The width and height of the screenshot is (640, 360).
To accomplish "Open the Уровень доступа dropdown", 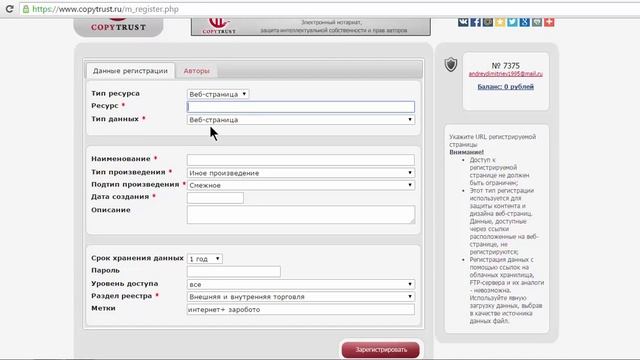I will pos(301,284).
